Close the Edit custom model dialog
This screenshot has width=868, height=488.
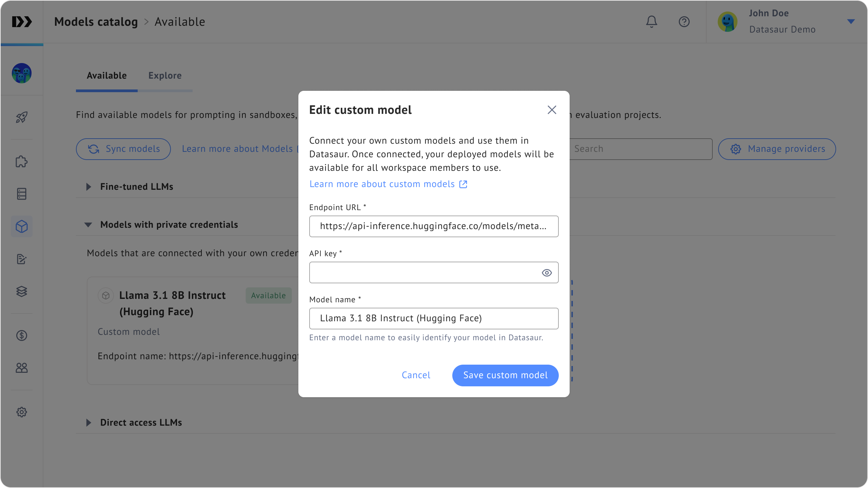coord(552,110)
